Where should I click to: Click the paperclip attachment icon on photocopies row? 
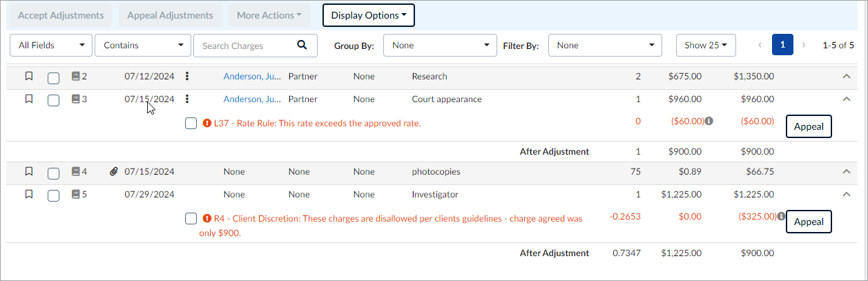pyautogui.click(x=114, y=172)
